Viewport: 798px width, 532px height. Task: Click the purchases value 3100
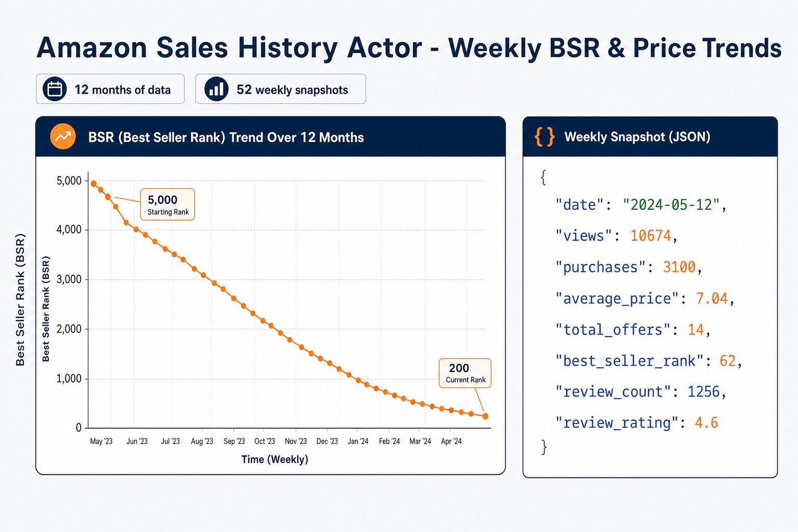(679, 267)
